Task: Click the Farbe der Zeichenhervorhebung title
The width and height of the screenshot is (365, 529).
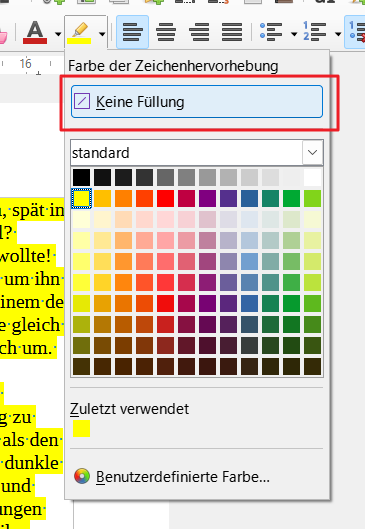Action: pyautogui.click(x=173, y=66)
